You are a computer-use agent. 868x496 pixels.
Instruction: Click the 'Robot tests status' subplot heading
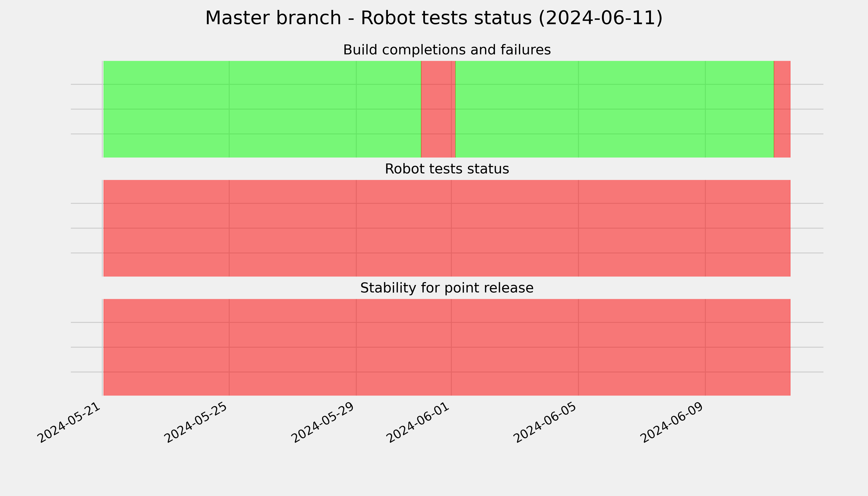point(447,169)
